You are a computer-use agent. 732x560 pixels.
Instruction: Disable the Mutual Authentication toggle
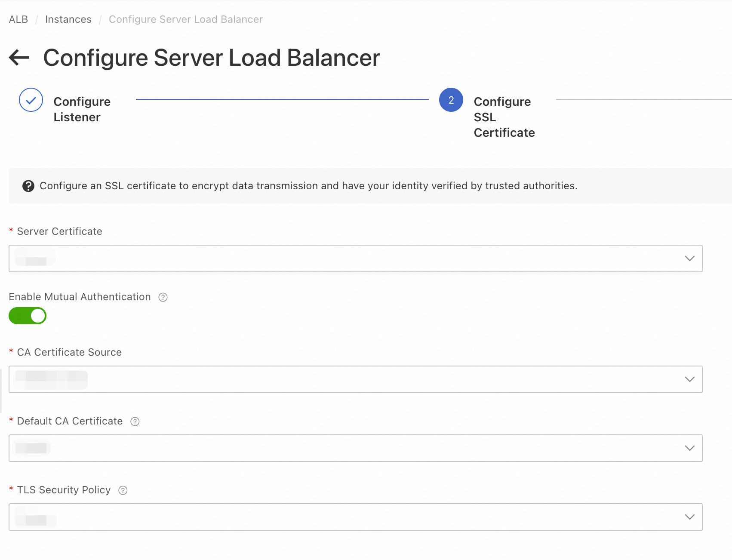pyautogui.click(x=28, y=316)
